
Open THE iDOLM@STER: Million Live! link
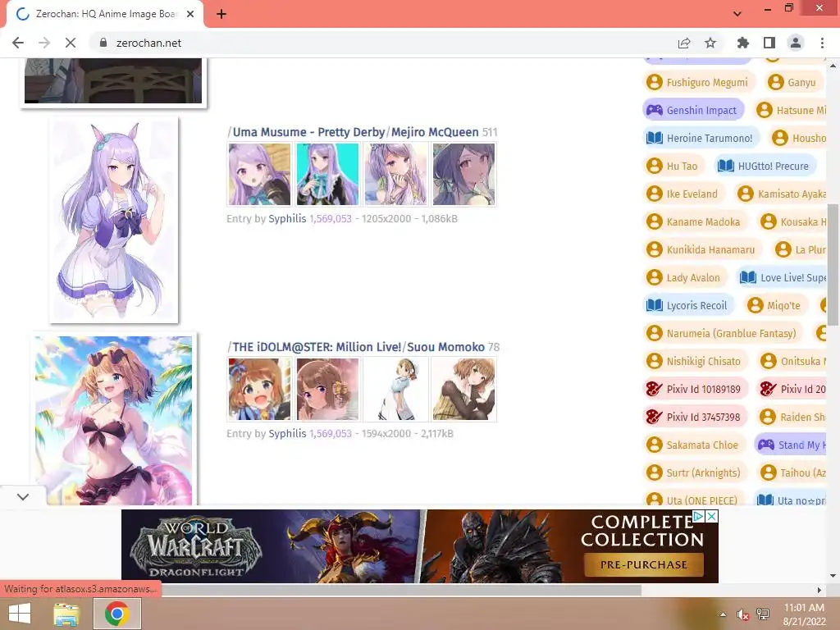[317, 347]
